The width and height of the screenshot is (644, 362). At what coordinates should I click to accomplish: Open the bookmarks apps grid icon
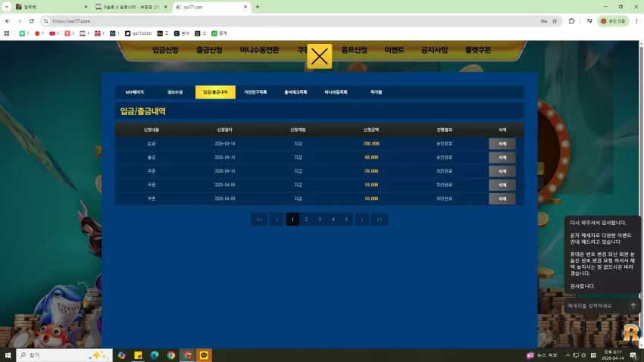(x=7, y=33)
